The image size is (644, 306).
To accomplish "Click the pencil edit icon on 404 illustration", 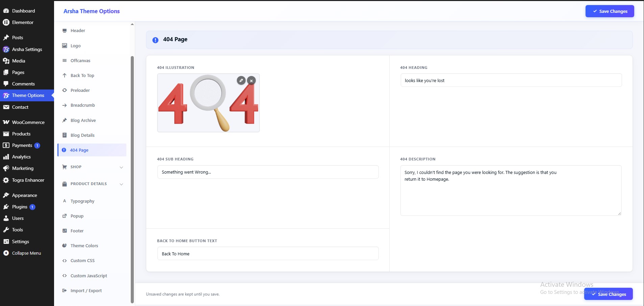I will click(241, 80).
